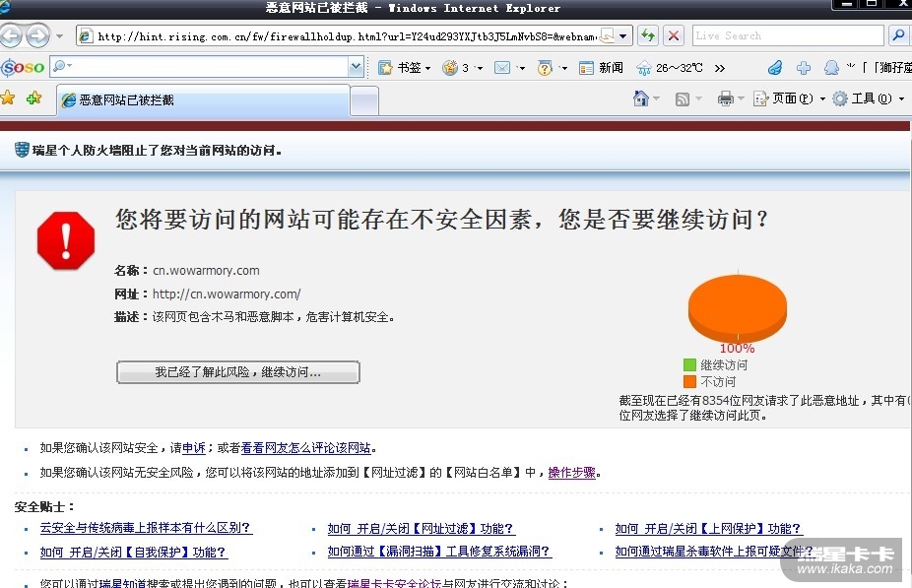This screenshot has height=588, width=912.
Task: Open the 页面(P) page menu
Action: [789, 98]
